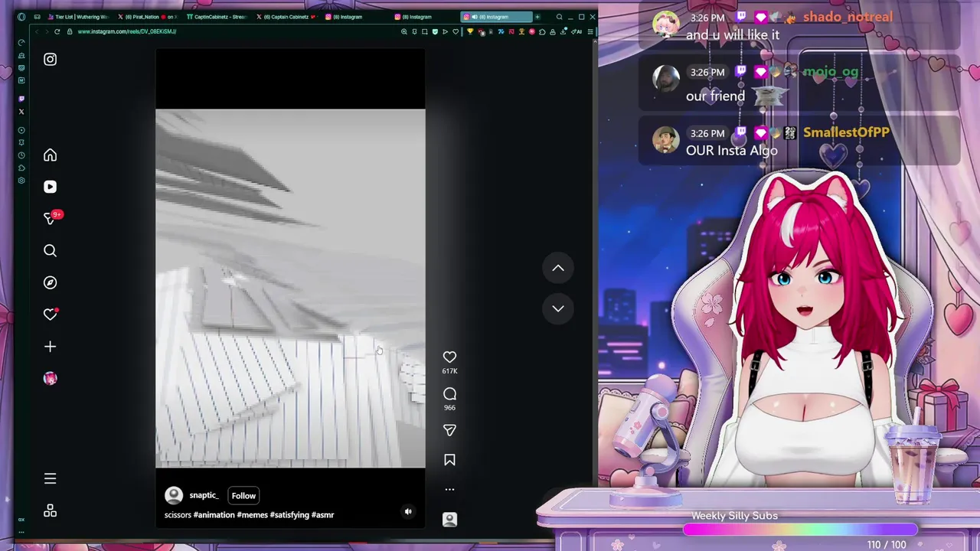
Task: Open Notifications heart icon in sidebar
Action: pos(50,314)
